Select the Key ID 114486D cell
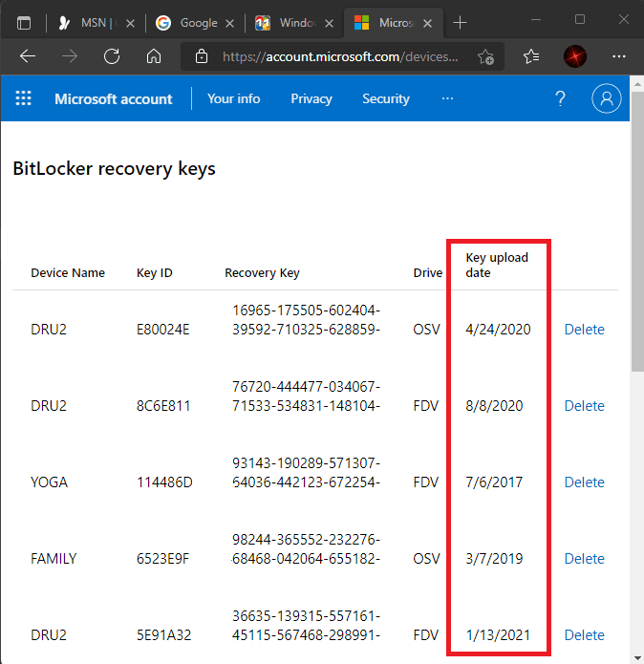 (x=164, y=482)
